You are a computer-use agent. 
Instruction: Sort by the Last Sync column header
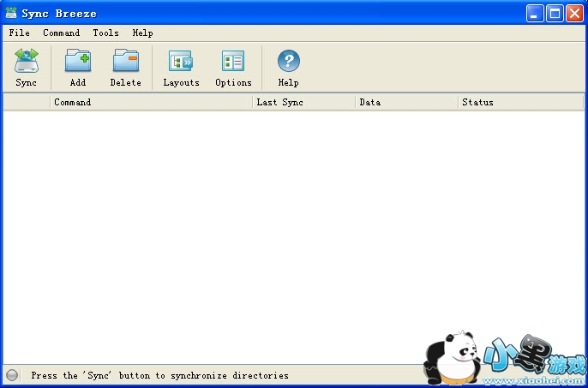[303, 102]
